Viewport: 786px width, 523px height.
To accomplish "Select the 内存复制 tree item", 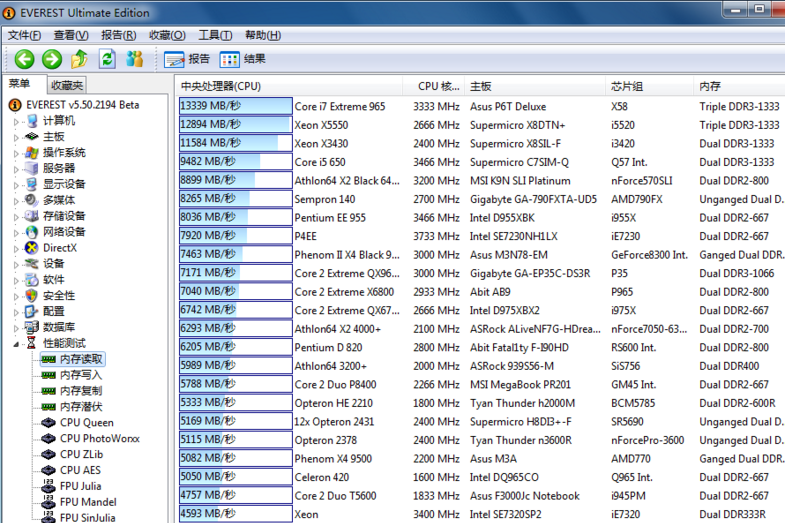I will 81,391.
